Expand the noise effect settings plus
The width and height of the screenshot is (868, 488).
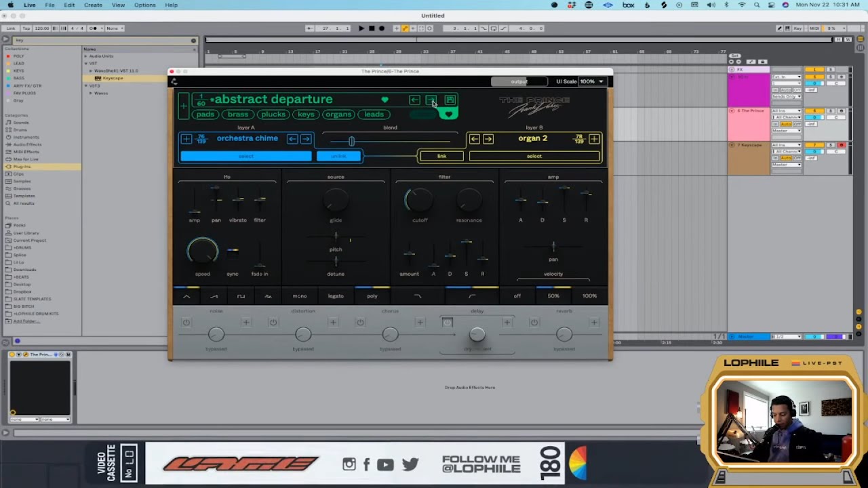point(246,323)
